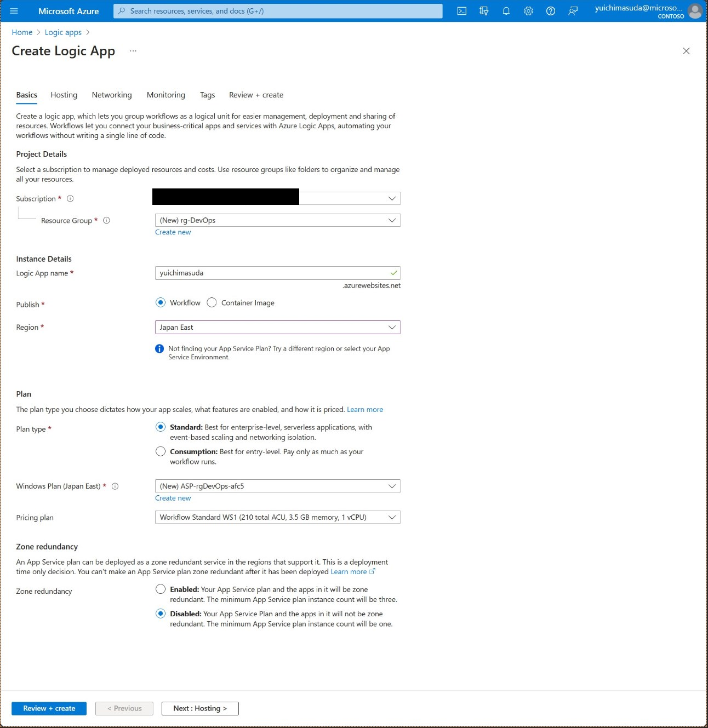Open the Resource Group dropdown
Viewport: 708px width, 728px height.
(x=278, y=220)
